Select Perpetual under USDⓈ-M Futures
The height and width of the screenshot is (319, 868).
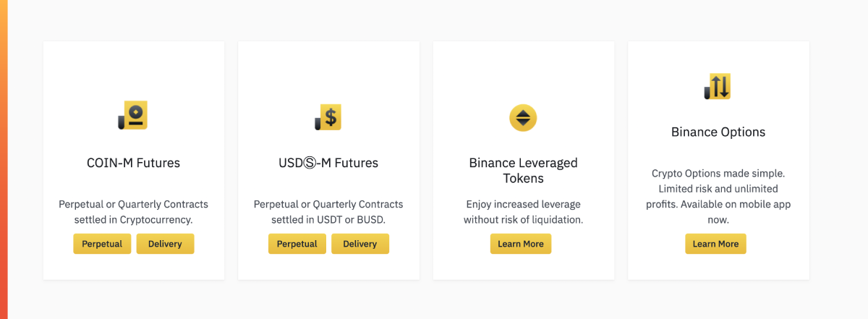297,244
